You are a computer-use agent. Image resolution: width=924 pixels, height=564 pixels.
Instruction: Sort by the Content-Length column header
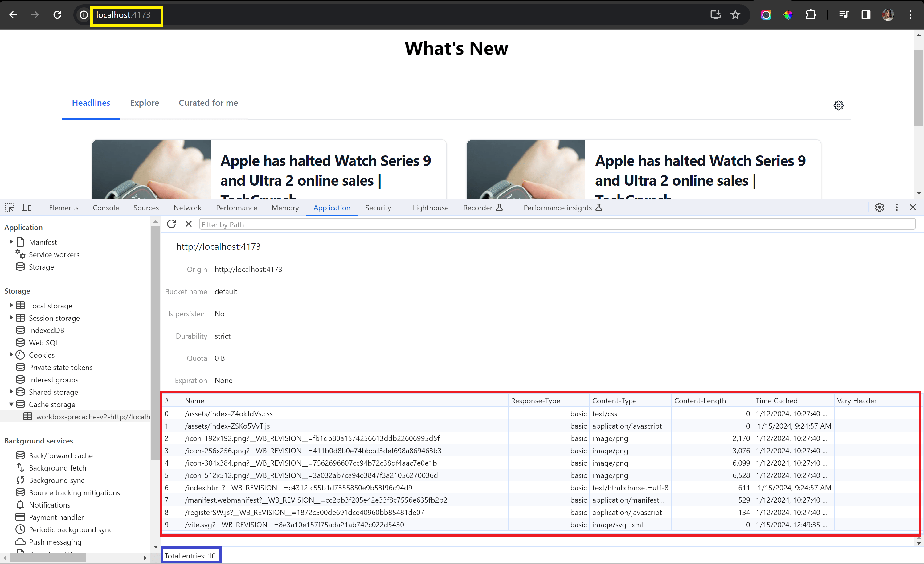click(x=712, y=401)
